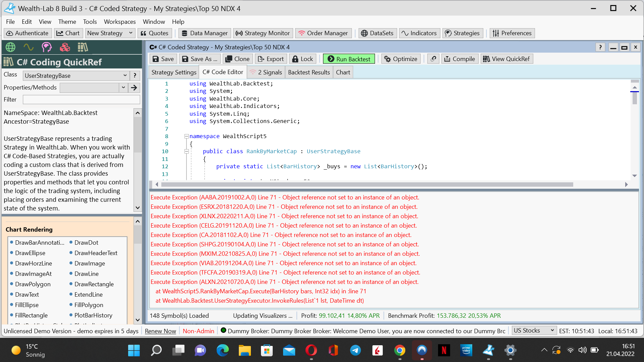Select DrawPolygon method entry
The width and height of the screenshot is (644, 362).
[33, 284]
